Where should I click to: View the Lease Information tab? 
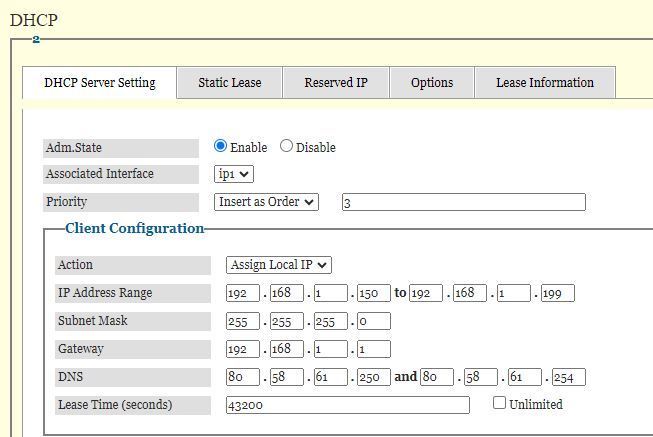pyautogui.click(x=545, y=83)
